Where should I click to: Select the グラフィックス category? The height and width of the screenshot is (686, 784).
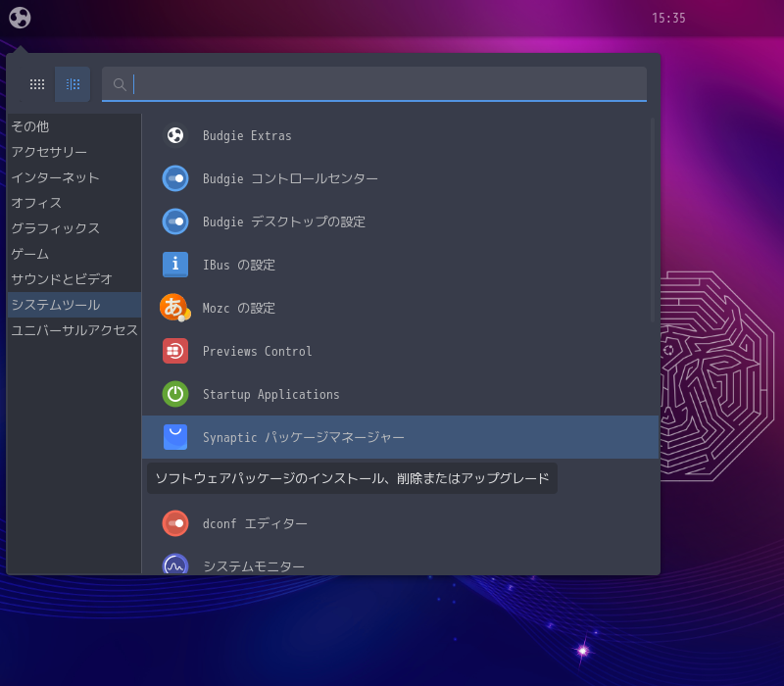click(74, 228)
